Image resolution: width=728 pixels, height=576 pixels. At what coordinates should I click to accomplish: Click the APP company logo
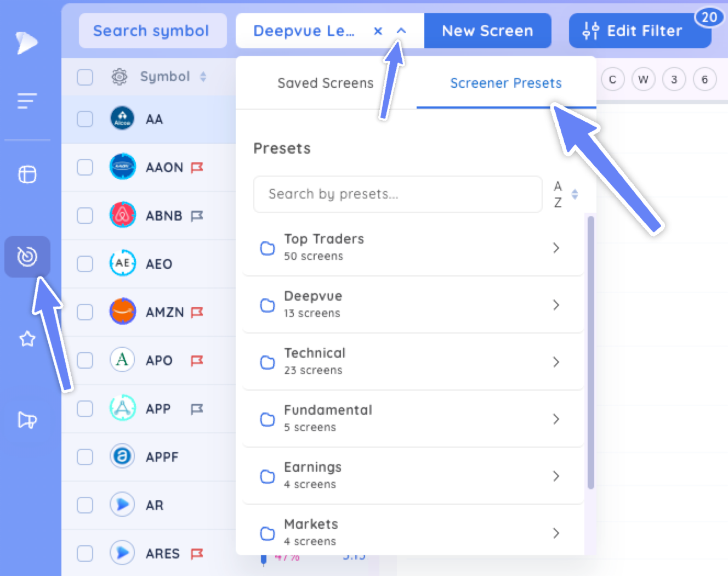(122, 408)
